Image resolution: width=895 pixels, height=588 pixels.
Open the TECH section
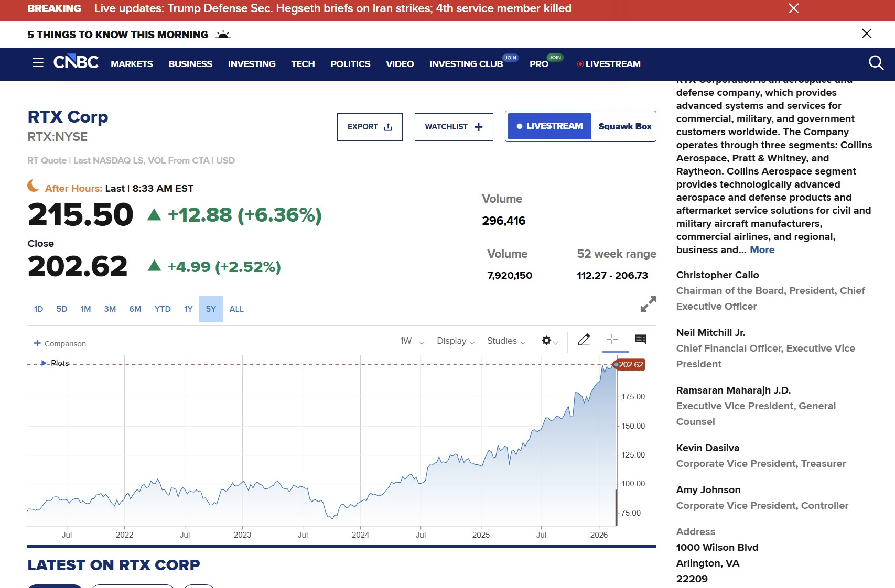point(303,64)
